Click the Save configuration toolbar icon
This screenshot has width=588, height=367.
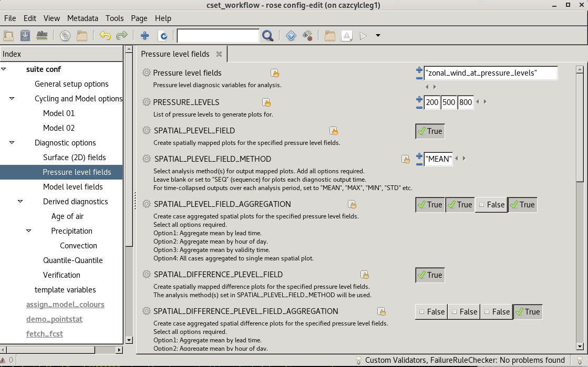coord(25,36)
